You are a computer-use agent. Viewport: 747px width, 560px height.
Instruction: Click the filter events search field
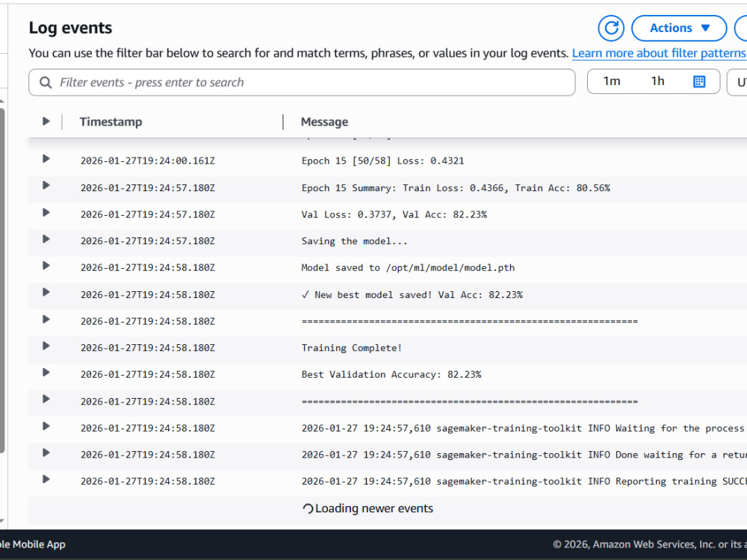click(x=302, y=82)
